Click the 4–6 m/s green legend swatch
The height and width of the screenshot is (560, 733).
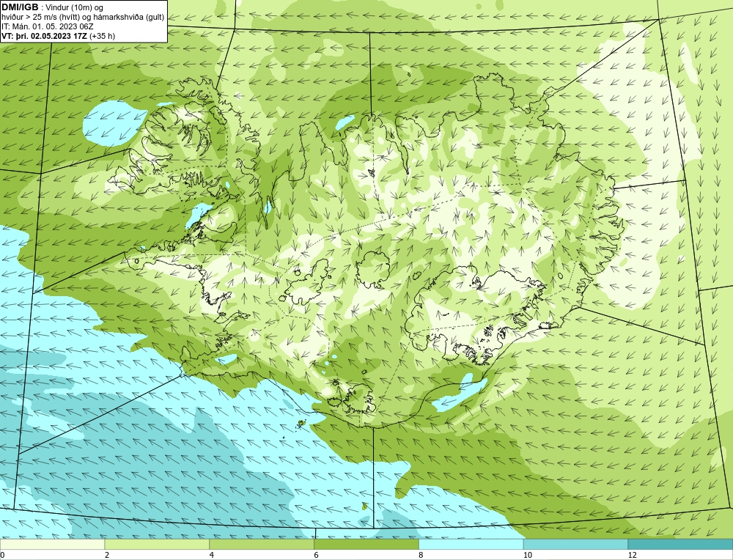tap(262, 544)
